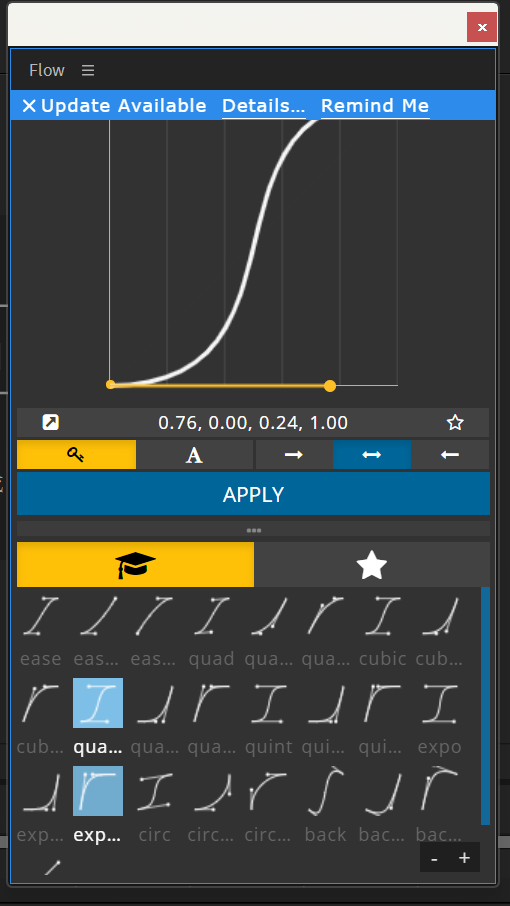Select the circ curve preset
The width and height of the screenshot is (510, 906).
pyautogui.click(x=154, y=806)
